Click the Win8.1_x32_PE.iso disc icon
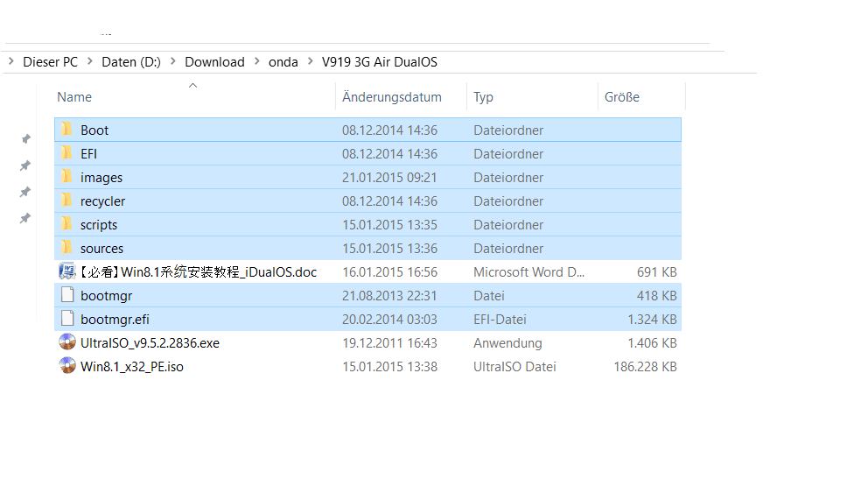Screen dimensions: 868x500 [x=67, y=366]
